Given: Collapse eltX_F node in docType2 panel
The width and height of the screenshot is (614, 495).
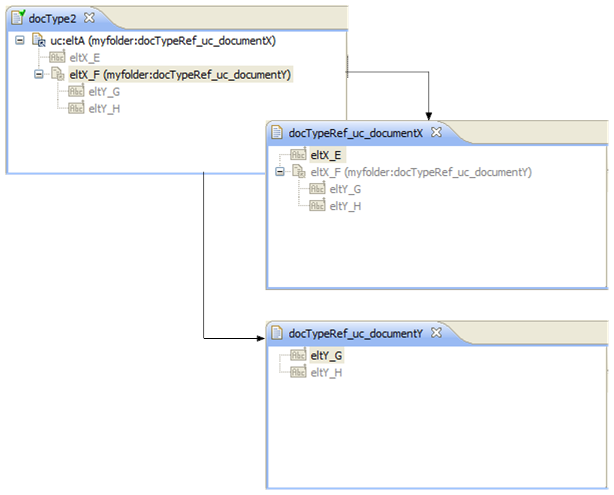Looking at the screenshot, I should click(x=38, y=74).
